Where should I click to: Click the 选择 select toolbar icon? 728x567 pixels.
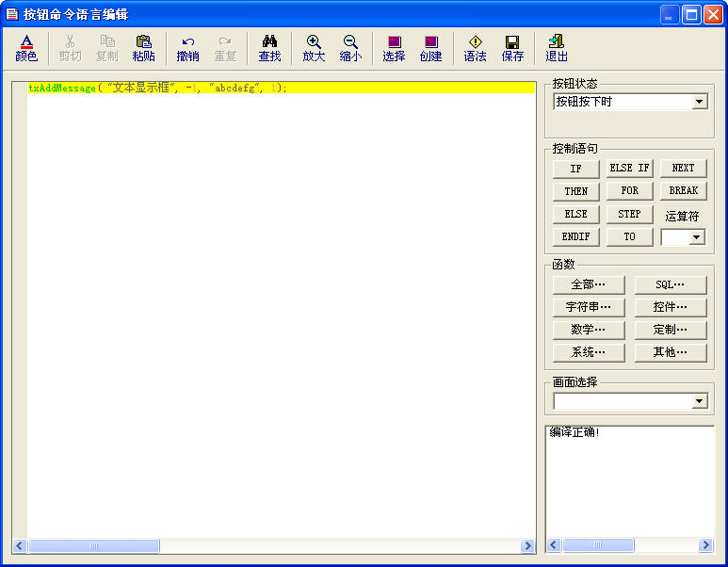tap(395, 48)
